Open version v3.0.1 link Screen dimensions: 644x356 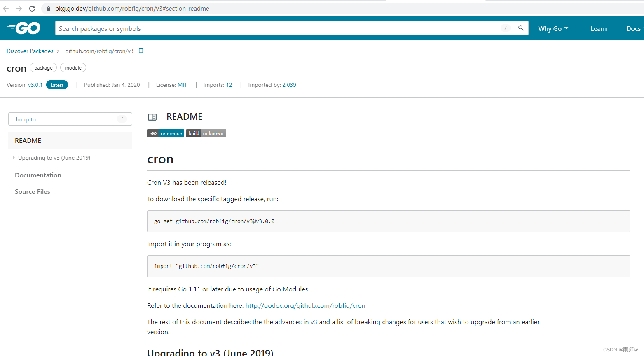coord(35,85)
